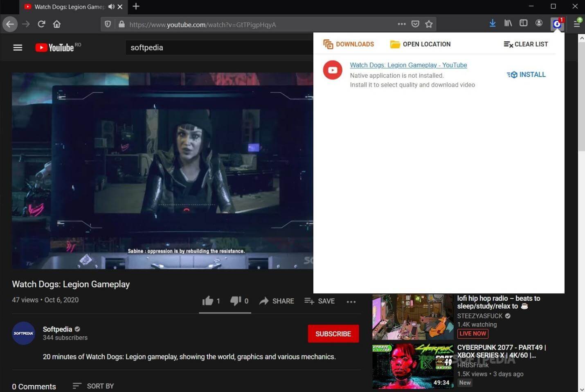The image size is (585, 392).
Task: Open CYBERPUNK 2077 - PART49 title
Action: click(x=502, y=351)
